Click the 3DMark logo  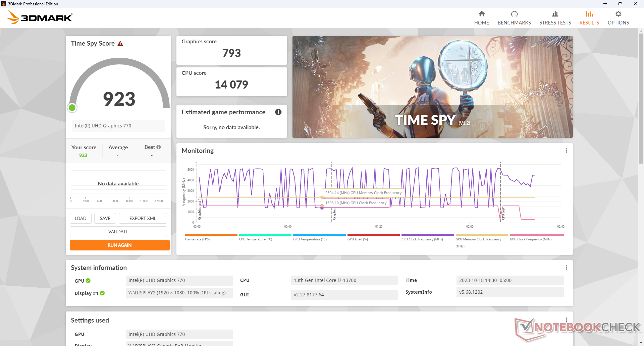[39, 17]
